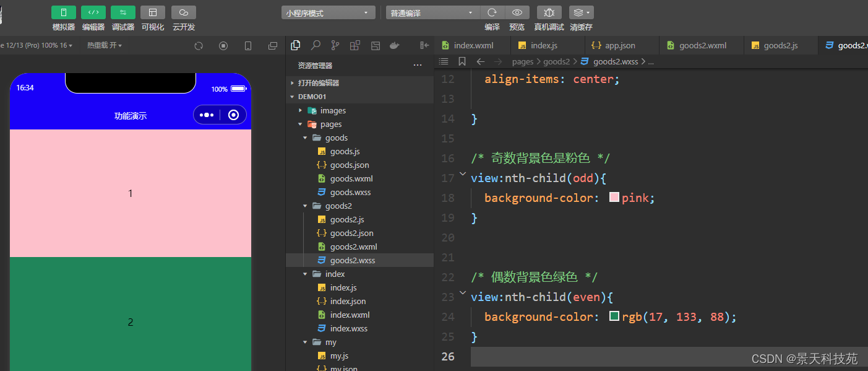This screenshot has height=371, width=868.
Task: Switch to the app.json tab
Action: click(x=622, y=45)
